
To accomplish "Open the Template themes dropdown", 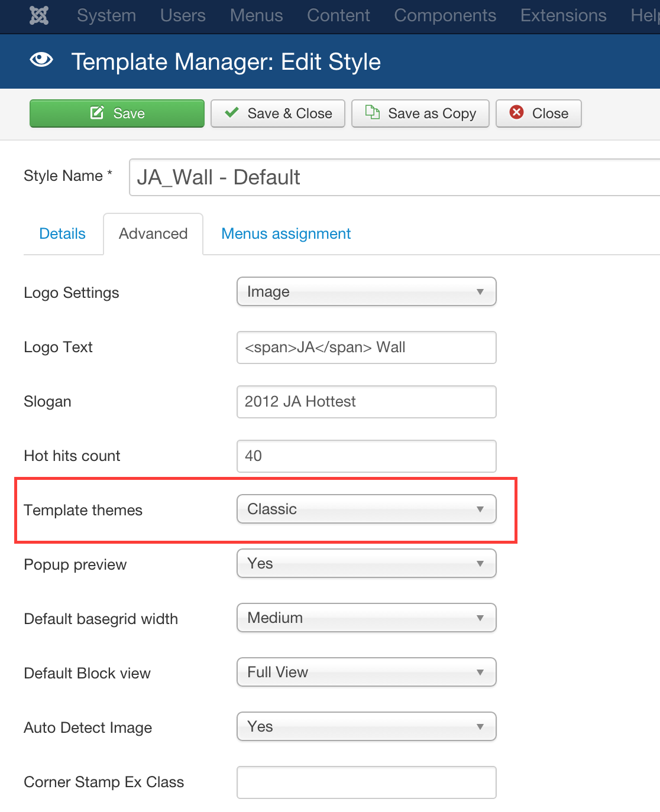I will tap(366, 509).
